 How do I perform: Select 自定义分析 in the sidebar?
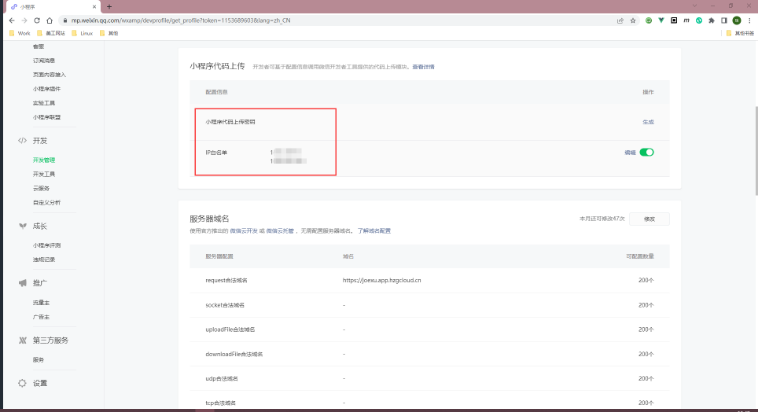tap(47, 203)
